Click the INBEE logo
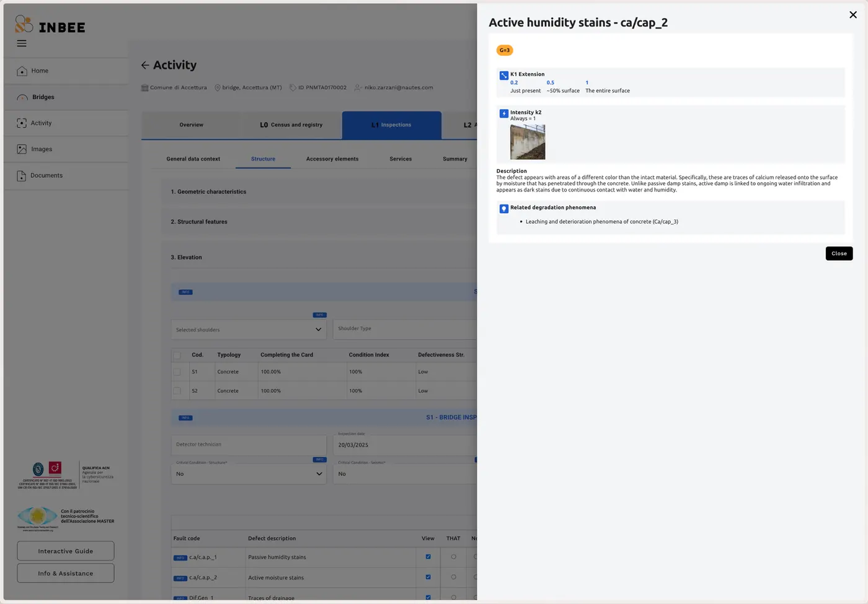The width and height of the screenshot is (868, 604). click(50, 24)
